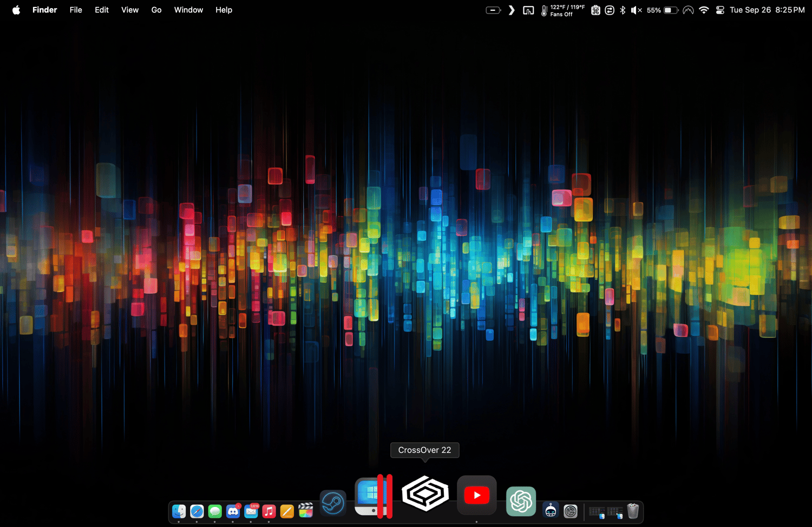Open Control Center from the menu bar
This screenshot has width=812, height=527.
point(720,10)
